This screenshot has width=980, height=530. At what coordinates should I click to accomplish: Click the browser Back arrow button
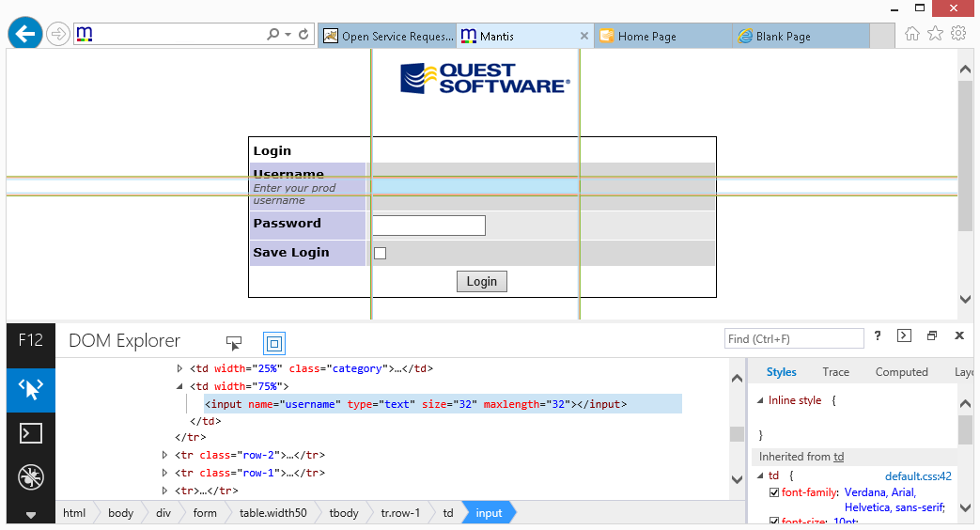25,33
